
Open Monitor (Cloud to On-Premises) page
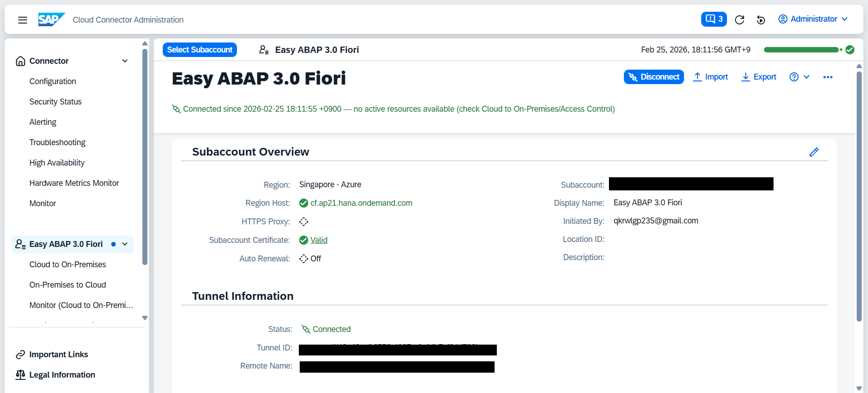click(x=81, y=305)
